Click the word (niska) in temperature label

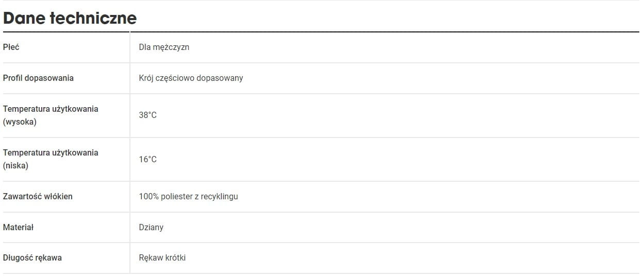(15, 166)
